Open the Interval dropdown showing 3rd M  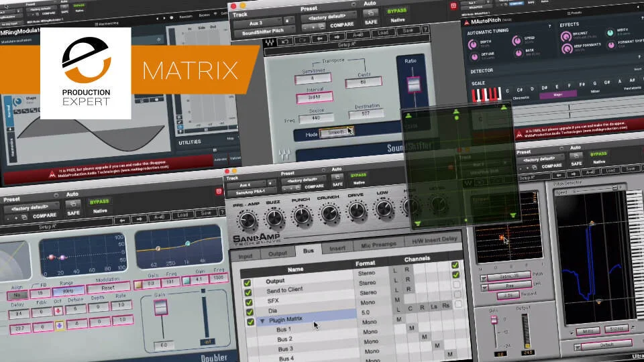coord(314,97)
